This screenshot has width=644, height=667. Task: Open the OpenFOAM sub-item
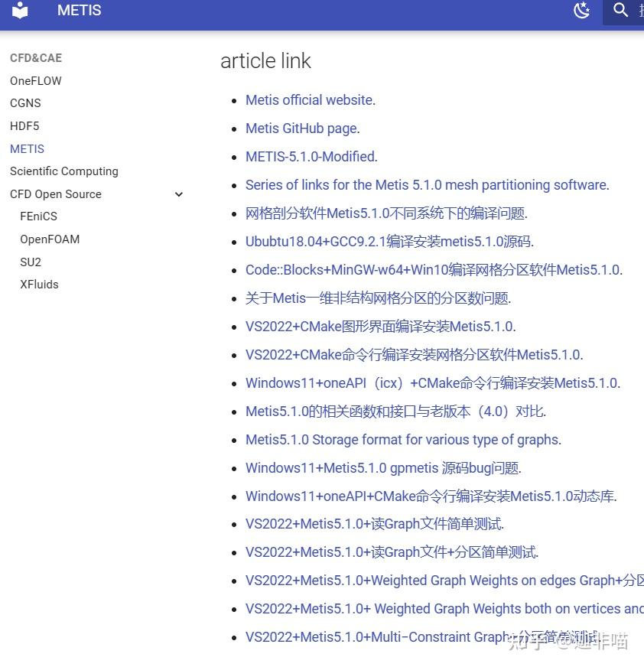(49, 239)
